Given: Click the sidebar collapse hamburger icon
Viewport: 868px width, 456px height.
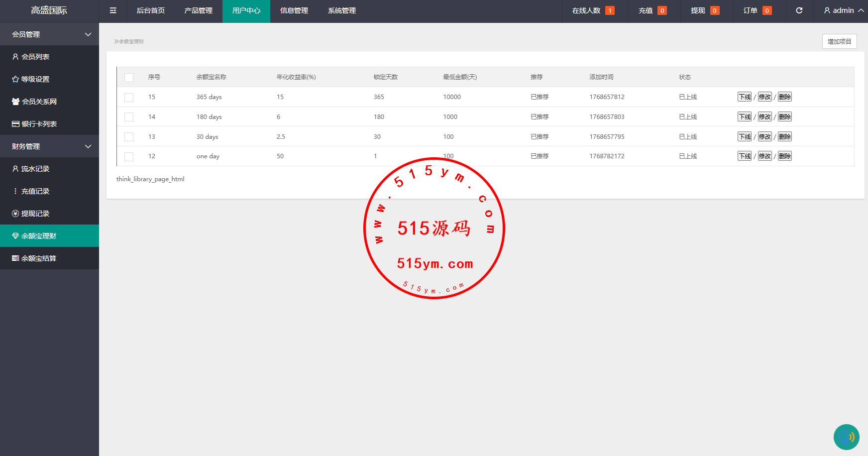Looking at the screenshot, I should tap(113, 10).
